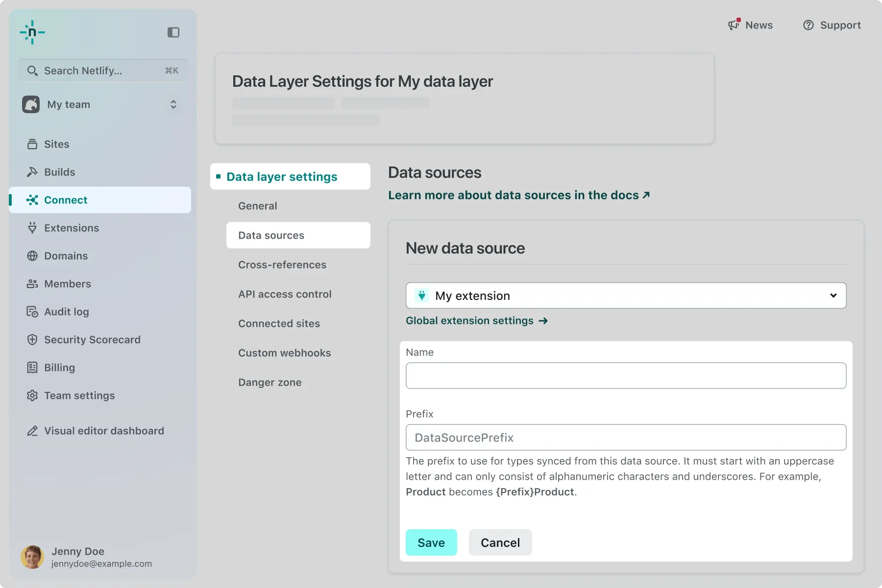Viewport: 882px width, 588px height.
Task: Select the General settings tab
Action: [298, 206]
